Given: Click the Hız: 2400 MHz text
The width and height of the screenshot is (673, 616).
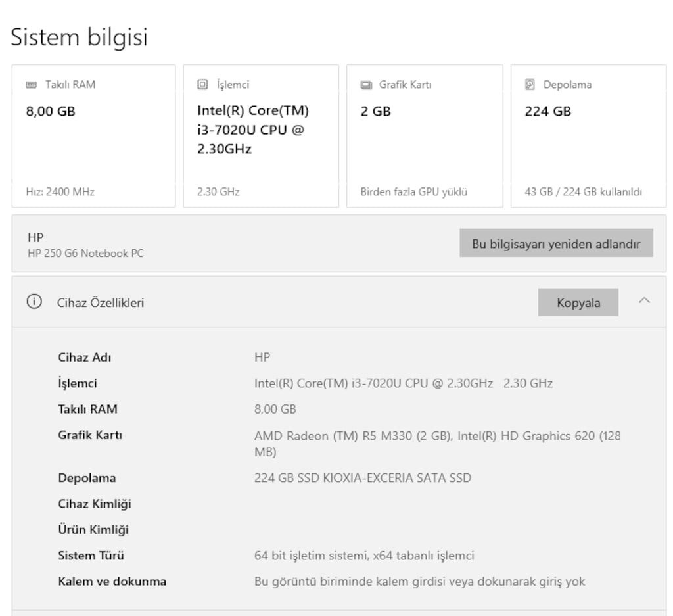Looking at the screenshot, I should 60,191.
